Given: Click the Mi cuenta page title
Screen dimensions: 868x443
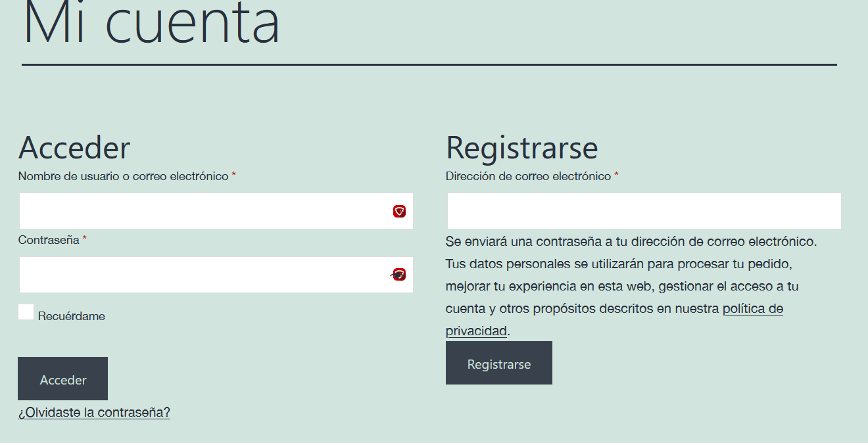Looking at the screenshot, I should coord(152,23).
